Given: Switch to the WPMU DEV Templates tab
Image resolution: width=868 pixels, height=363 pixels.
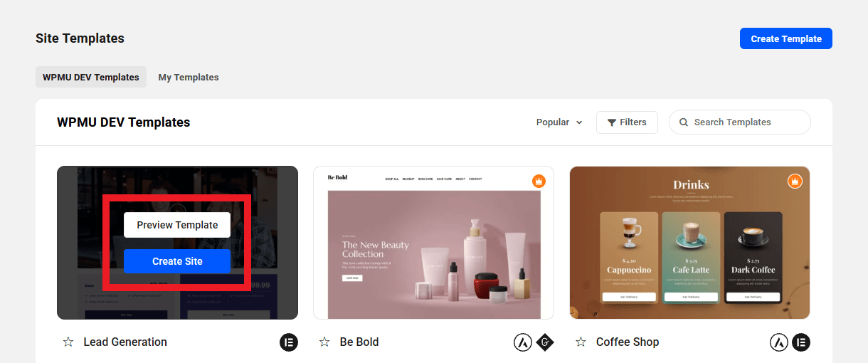Looking at the screenshot, I should coord(91,77).
